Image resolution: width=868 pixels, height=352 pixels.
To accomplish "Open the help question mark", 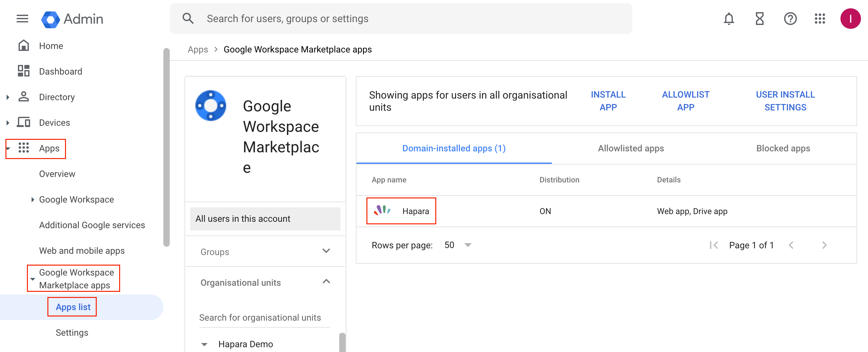I will tap(790, 19).
